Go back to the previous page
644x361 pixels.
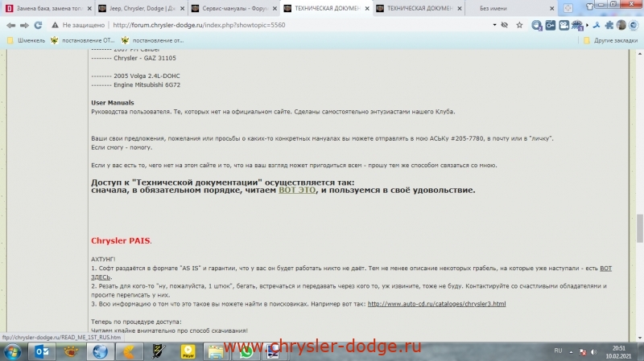[11, 26]
